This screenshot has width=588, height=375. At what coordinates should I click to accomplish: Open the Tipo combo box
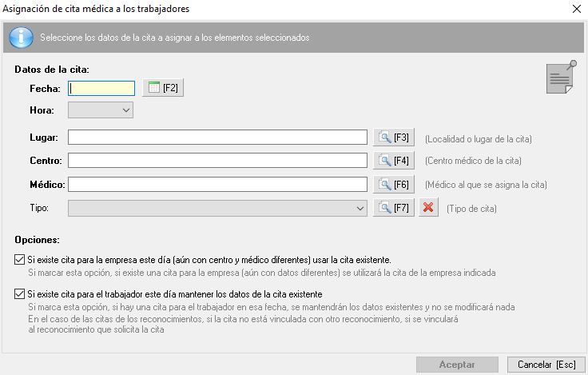click(217, 209)
